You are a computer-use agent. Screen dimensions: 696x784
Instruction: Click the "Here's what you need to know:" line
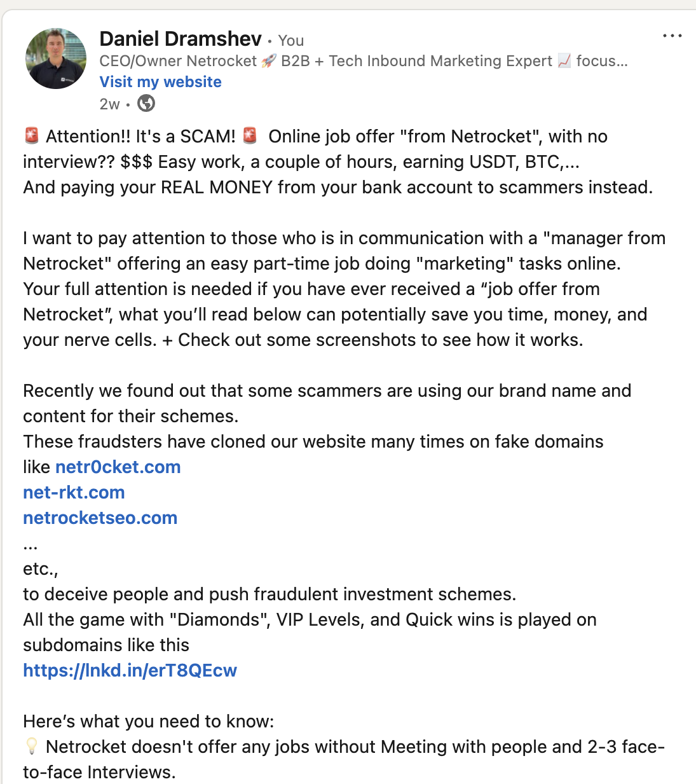tap(149, 721)
